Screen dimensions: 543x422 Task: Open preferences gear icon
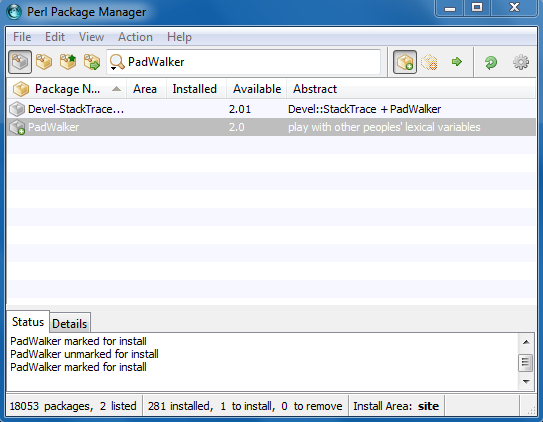click(521, 62)
